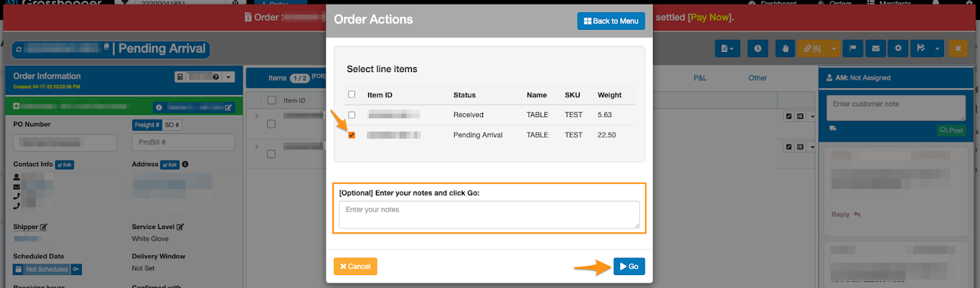Click the Cancel button in dialog
980x288 pixels.
click(x=355, y=267)
